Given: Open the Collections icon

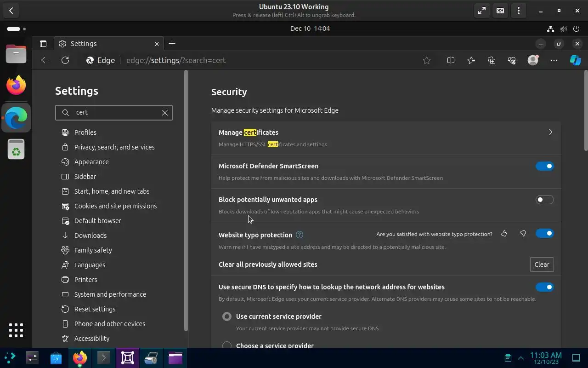Looking at the screenshot, I should (x=492, y=60).
